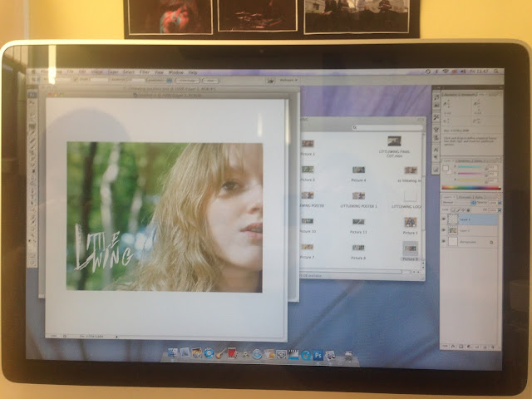Click the magenta color slider
Screen dimensions: 532x399
coord(470,174)
